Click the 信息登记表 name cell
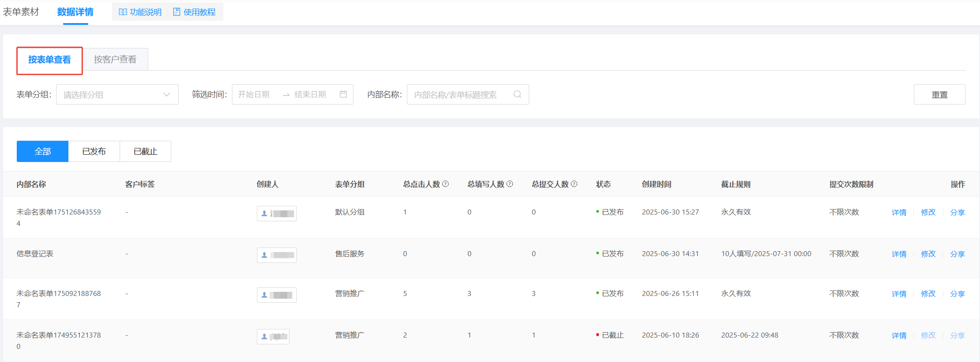Screen dimensions: 980x362 35,253
